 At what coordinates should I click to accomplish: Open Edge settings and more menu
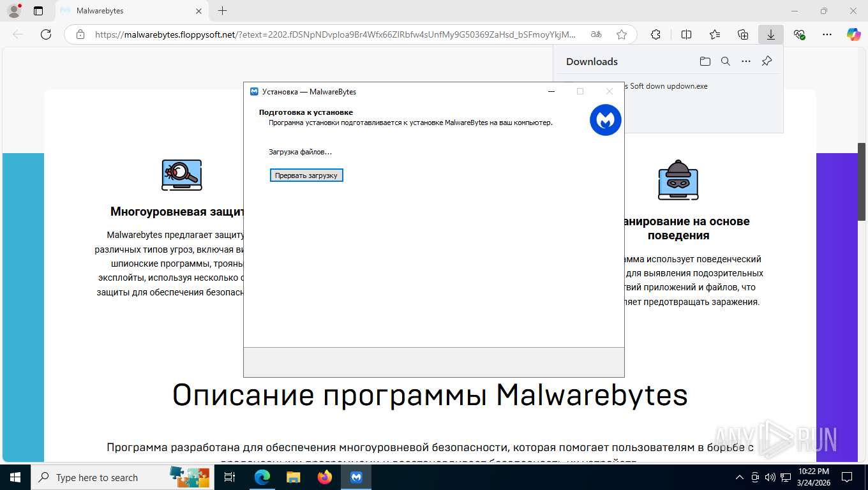pos(827,34)
